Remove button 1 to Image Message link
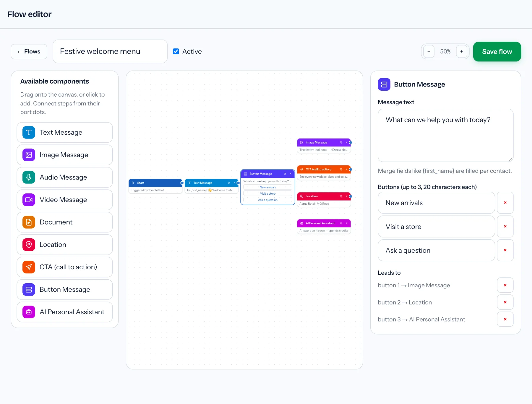 point(505,285)
